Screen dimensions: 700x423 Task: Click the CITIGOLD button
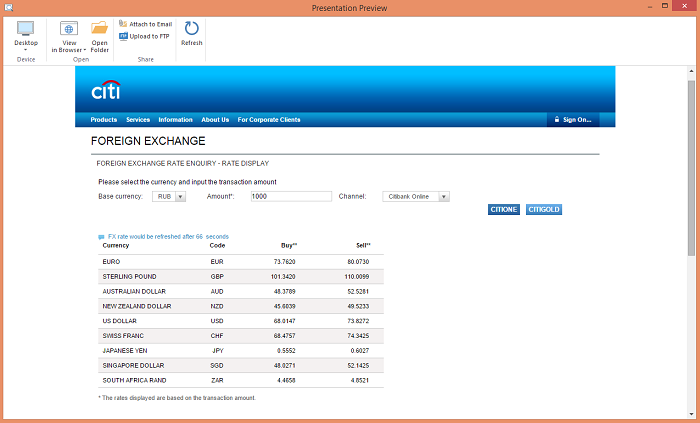[x=544, y=209]
